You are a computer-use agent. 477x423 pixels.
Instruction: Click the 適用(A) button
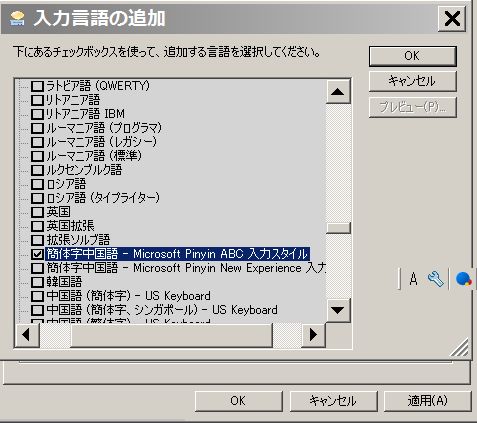[428, 401]
